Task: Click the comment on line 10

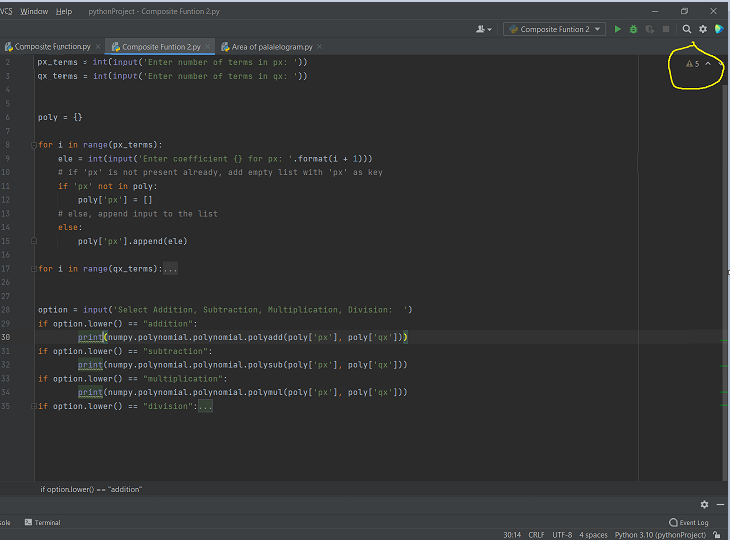Action: click(220, 172)
